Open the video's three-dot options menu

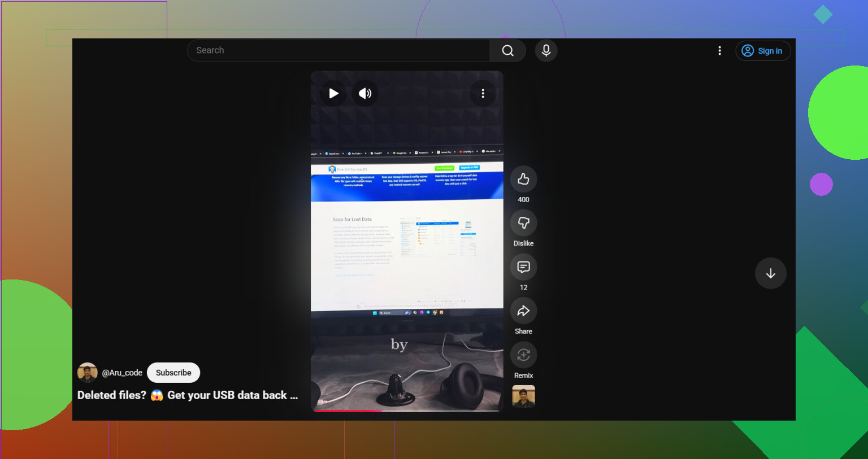click(483, 93)
